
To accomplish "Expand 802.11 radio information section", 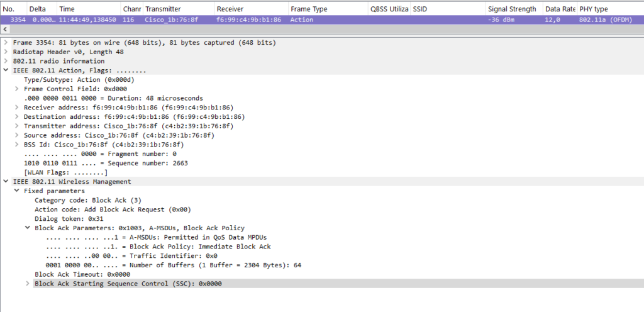I will 5,61.
